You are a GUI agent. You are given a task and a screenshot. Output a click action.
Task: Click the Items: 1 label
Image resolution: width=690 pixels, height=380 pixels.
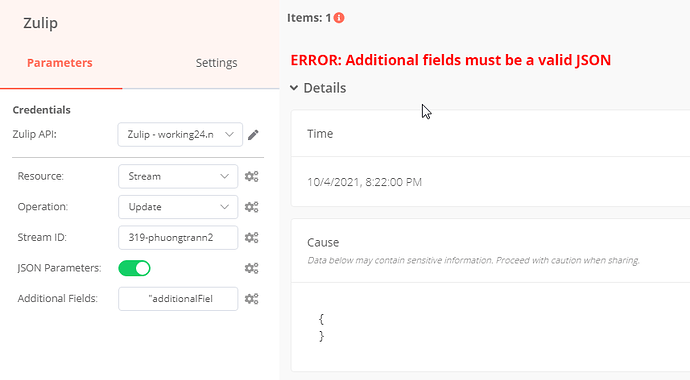309,18
